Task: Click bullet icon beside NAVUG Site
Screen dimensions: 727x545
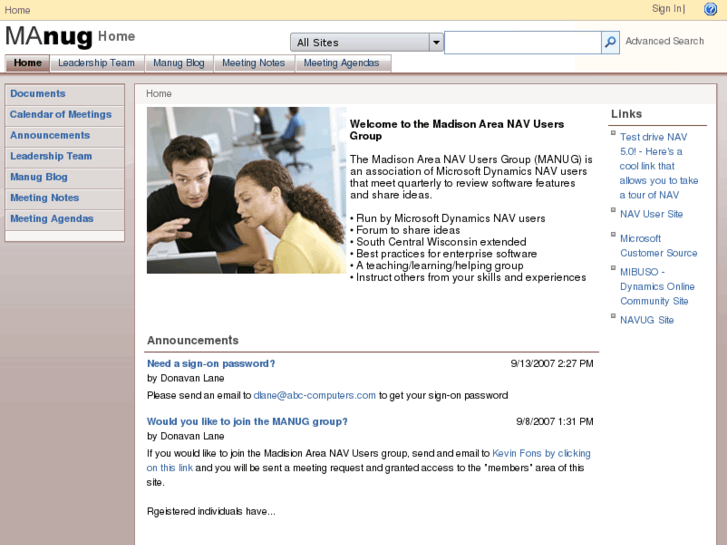Action: 613,316
